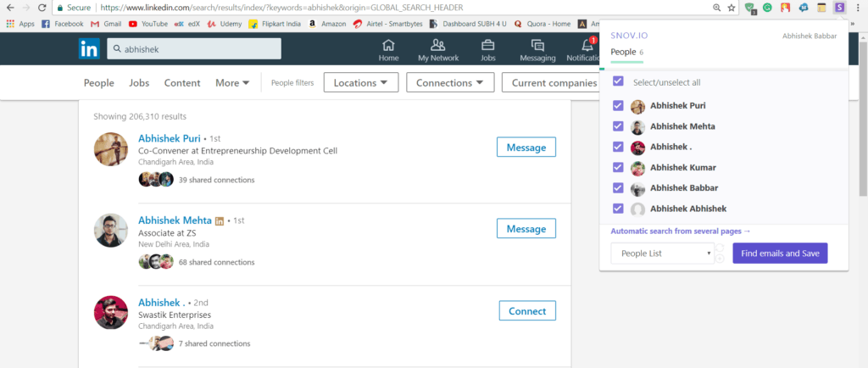
Task: Open the Messaging nav icon
Action: point(537,50)
